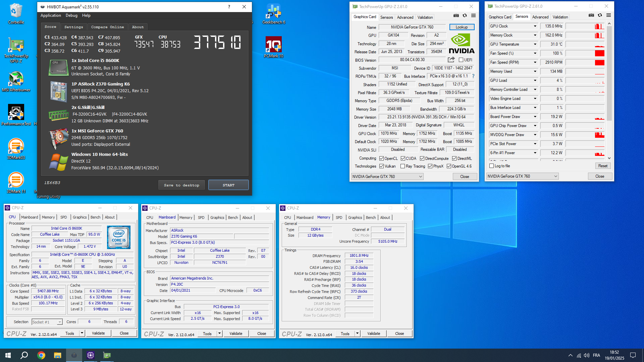644x362 pixels.
Task: Expand the GPU Clock sensor dropdown
Action: tap(535, 26)
